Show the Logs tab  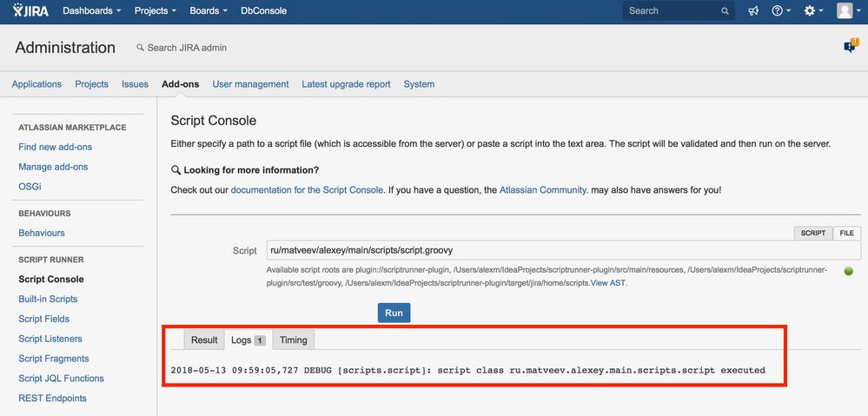tap(248, 340)
